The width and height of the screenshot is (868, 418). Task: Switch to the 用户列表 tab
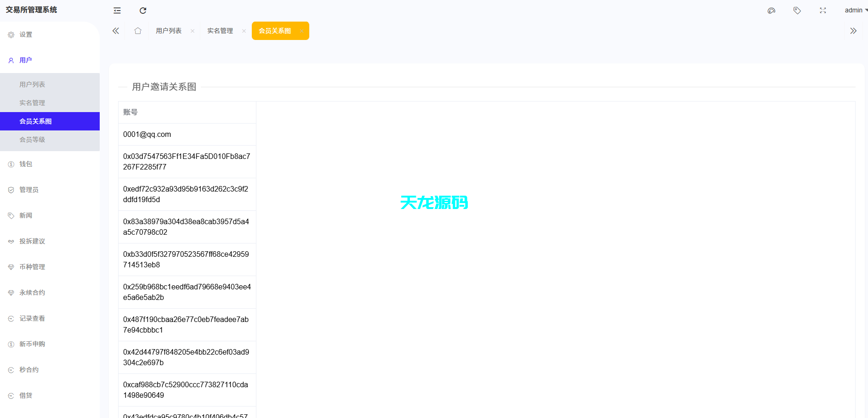[x=169, y=30]
